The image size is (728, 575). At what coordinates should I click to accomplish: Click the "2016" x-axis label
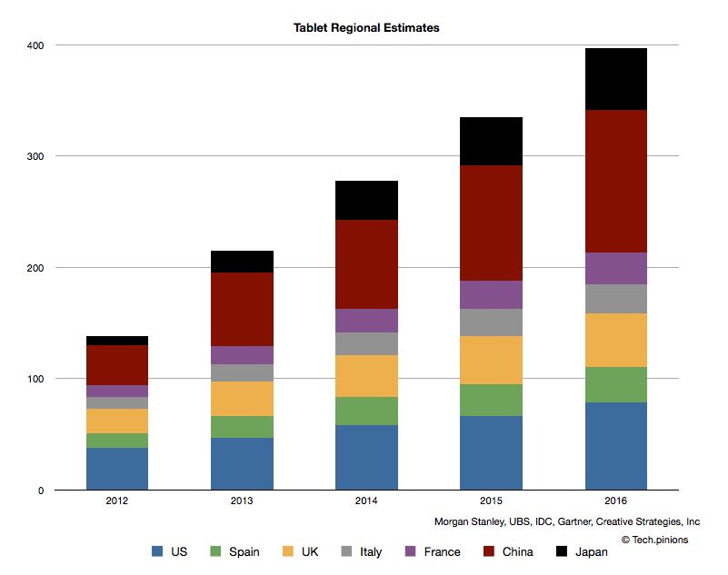(615, 501)
